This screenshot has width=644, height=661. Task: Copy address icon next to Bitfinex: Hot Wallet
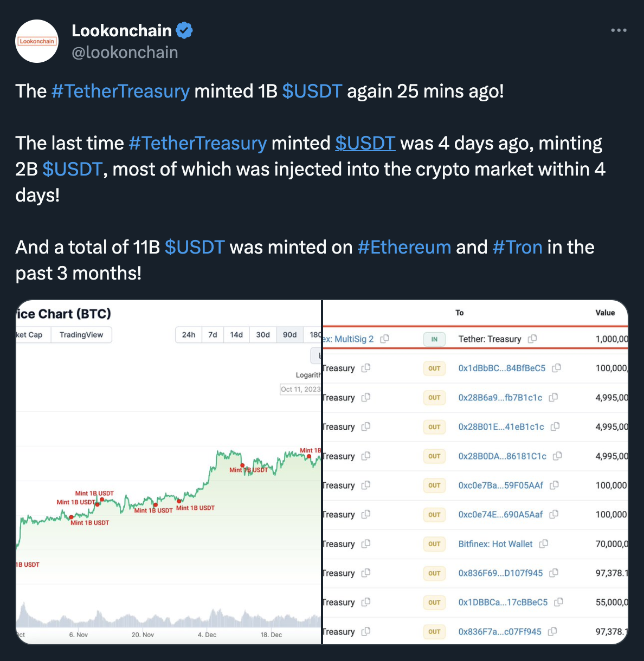point(544,543)
